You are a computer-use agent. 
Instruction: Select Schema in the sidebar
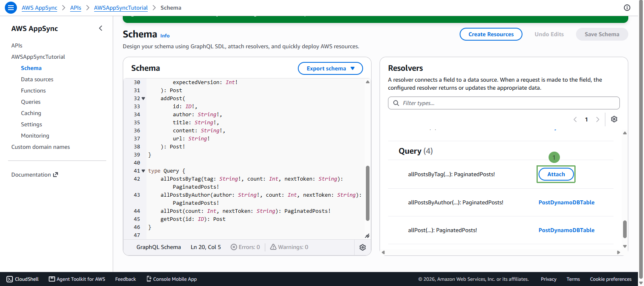pos(31,68)
